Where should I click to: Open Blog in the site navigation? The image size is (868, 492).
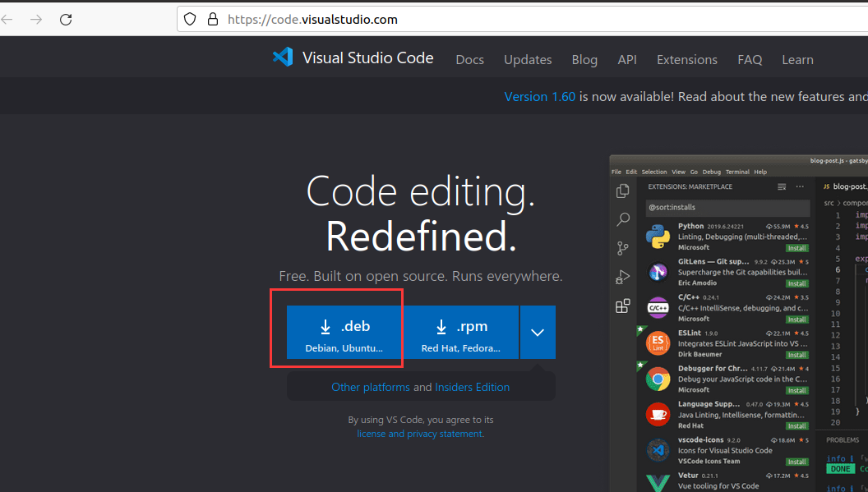[x=584, y=60]
